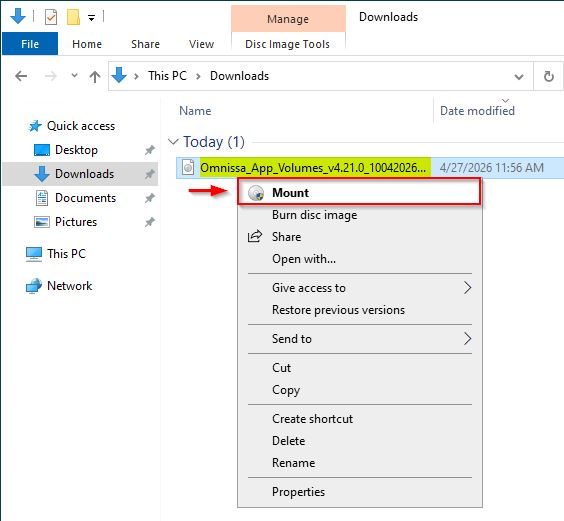The image size is (564, 521).
Task: Refresh the Downloads folder
Action: [549, 76]
